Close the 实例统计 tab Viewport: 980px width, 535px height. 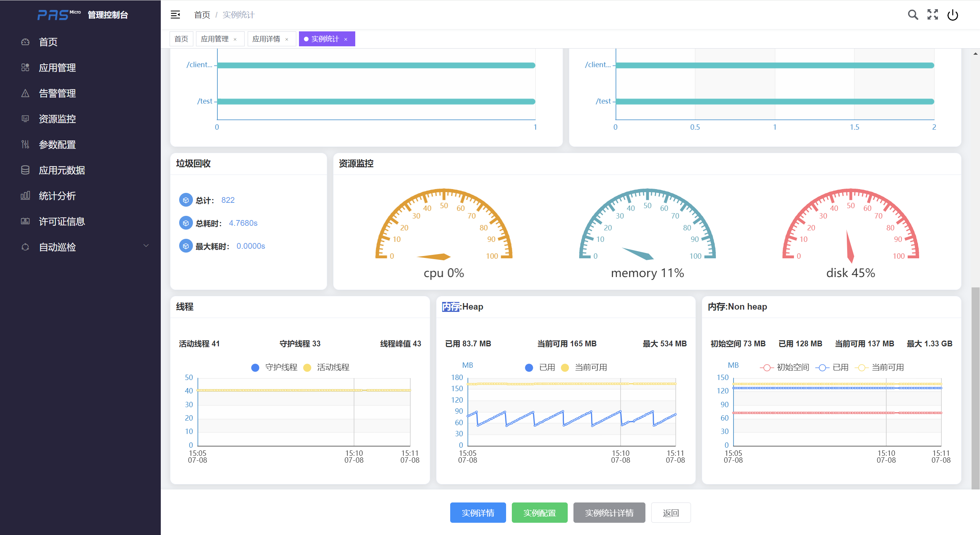(x=346, y=39)
